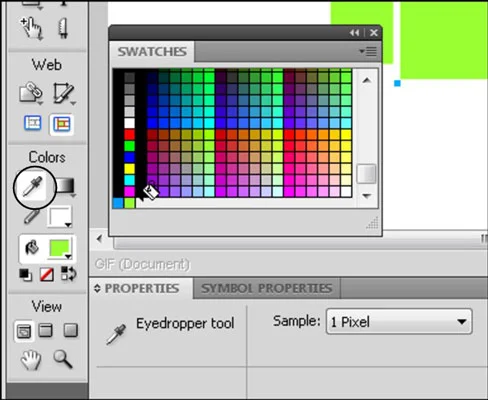Open the Sample size dropdown

coord(399,322)
